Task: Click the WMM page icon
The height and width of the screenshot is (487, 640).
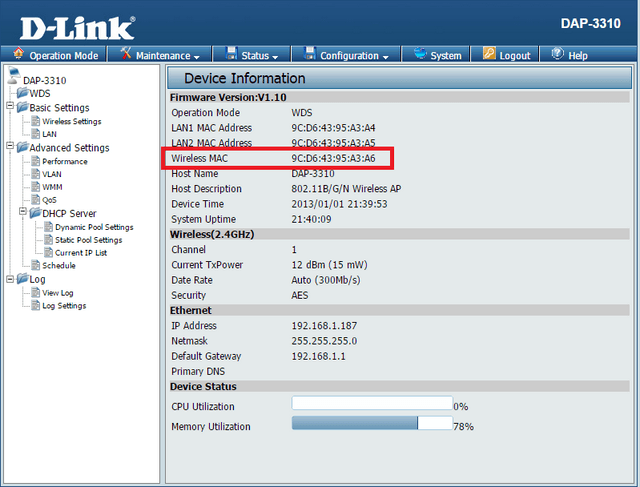Action: (x=36, y=187)
